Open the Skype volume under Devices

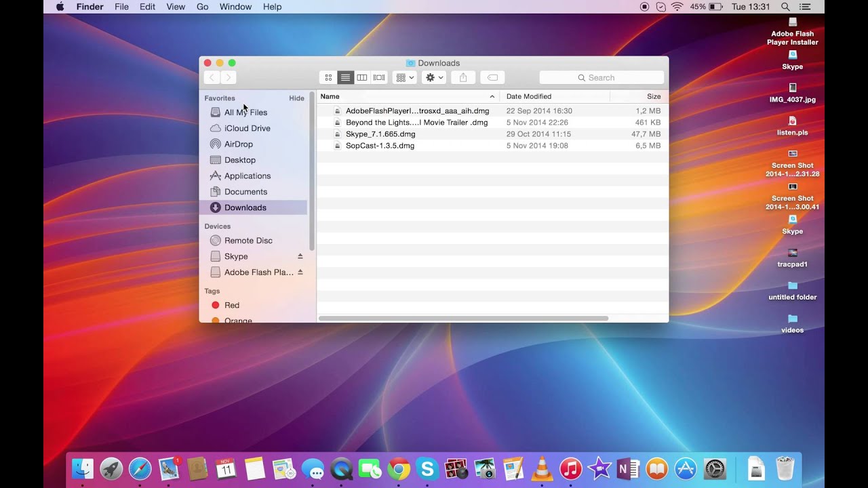[x=236, y=256]
